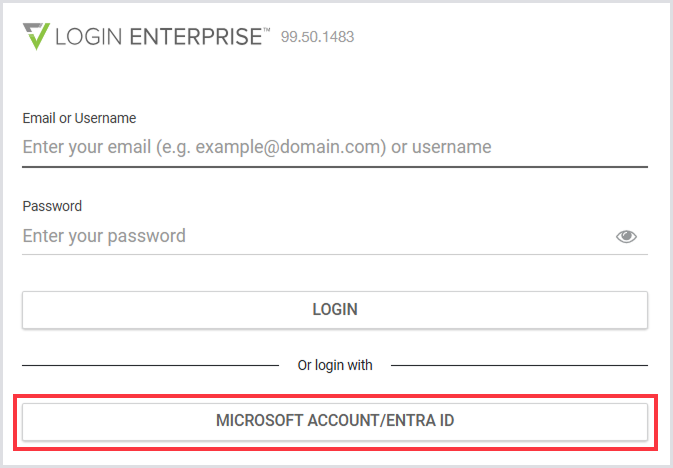
Task: Click the divider line right of "Or login with"
Action: tap(518, 365)
